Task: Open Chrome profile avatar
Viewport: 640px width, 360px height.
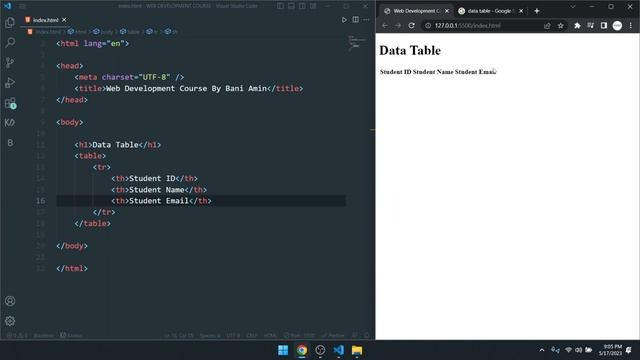Action: tap(617, 25)
